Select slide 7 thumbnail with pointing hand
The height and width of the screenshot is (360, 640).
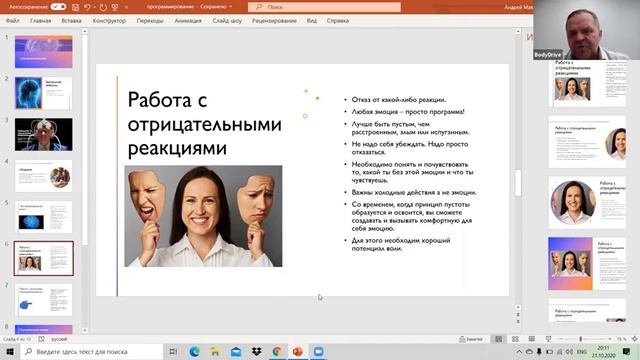coord(44,300)
